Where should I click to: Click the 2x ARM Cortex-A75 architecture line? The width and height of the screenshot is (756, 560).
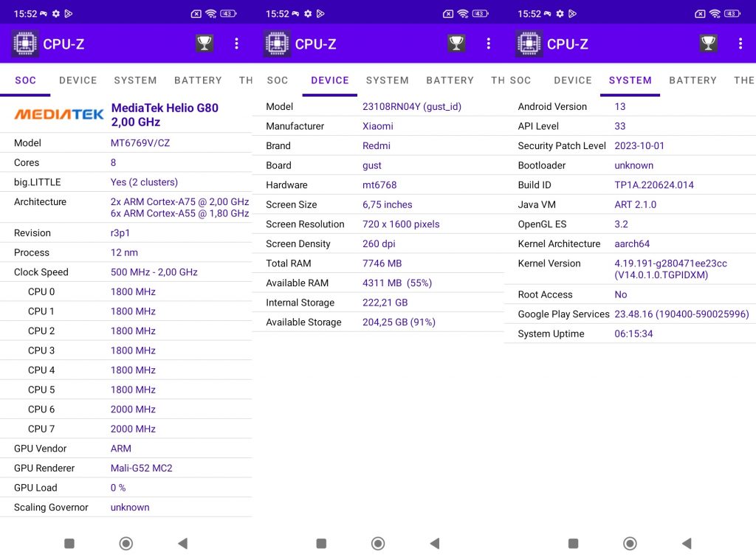(x=179, y=202)
